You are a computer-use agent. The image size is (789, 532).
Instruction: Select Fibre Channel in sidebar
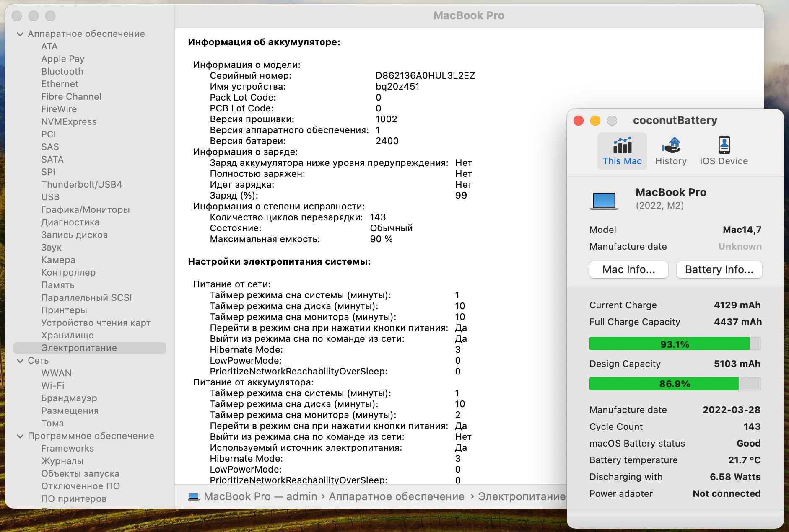tap(71, 97)
